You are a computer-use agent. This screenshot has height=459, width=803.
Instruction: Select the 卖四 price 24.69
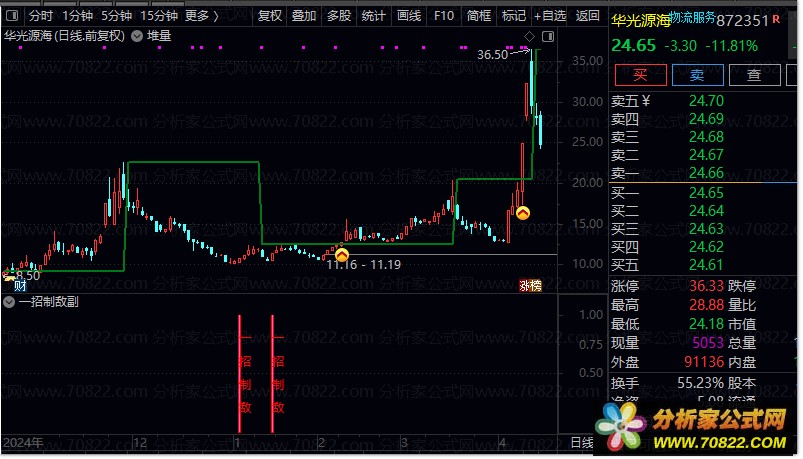coord(706,119)
